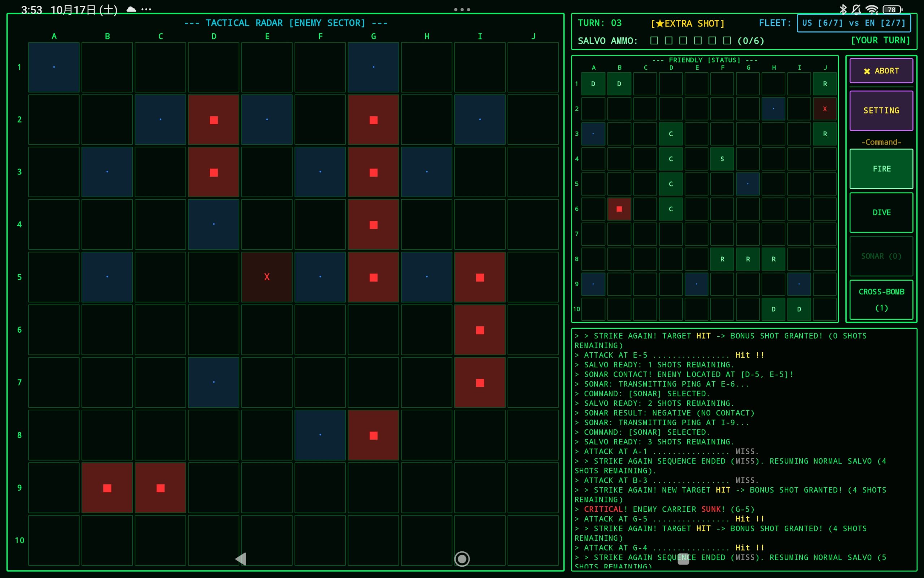Select the disabled SONAR (0) command
This screenshot has width=924, height=578.
pyautogui.click(x=881, y=256)
